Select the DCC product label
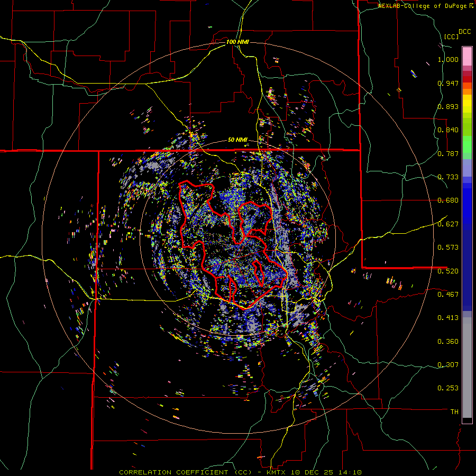The image size is (476, 476). pos(464,32)
